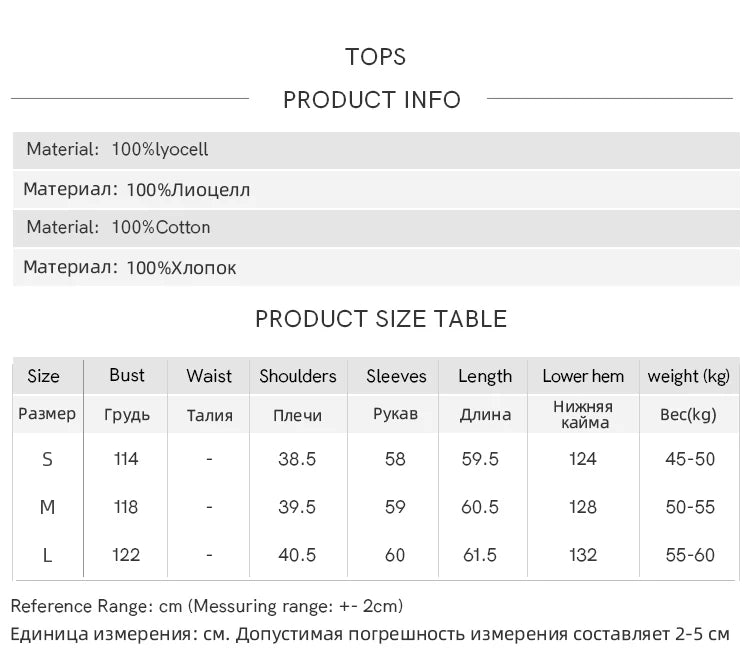The width and height of the screenshot is (750, 671).
Task: Click the TOPS heading
Action: (375, 57)
